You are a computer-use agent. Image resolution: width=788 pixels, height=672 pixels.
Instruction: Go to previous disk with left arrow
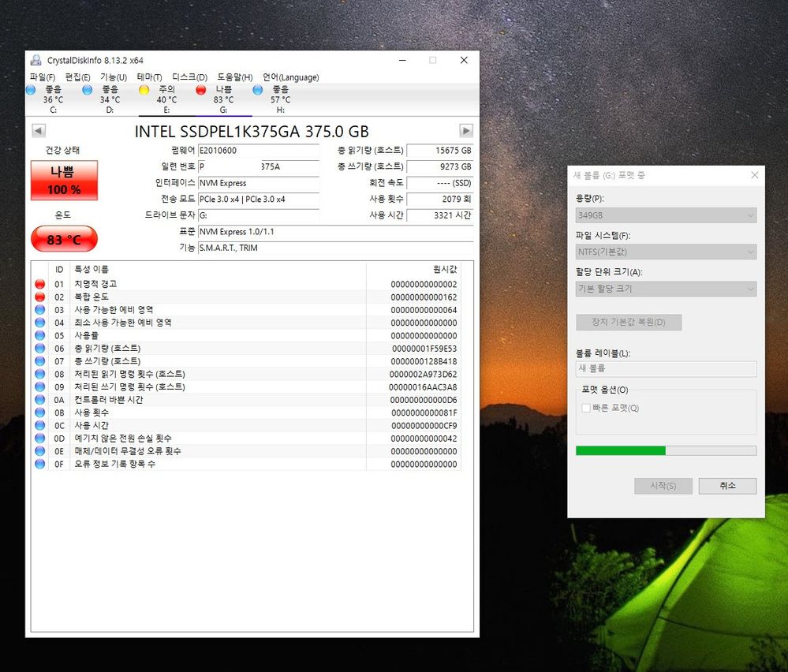[39, 131]
